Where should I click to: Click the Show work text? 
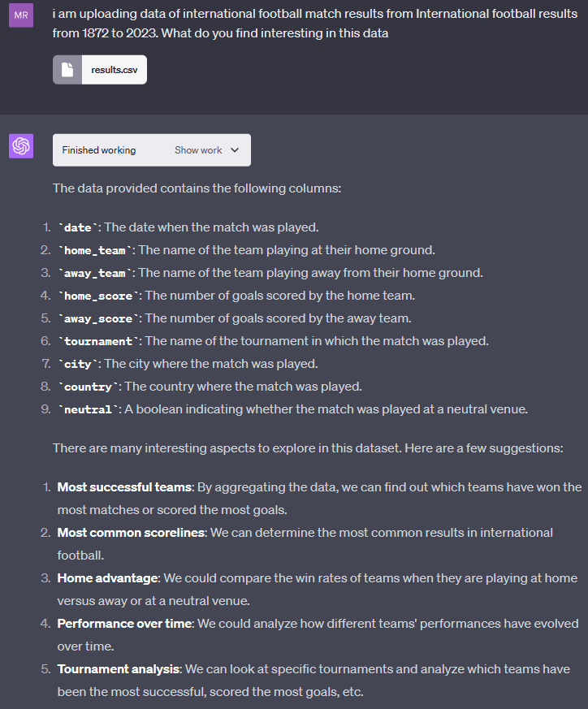click(198, 150)
